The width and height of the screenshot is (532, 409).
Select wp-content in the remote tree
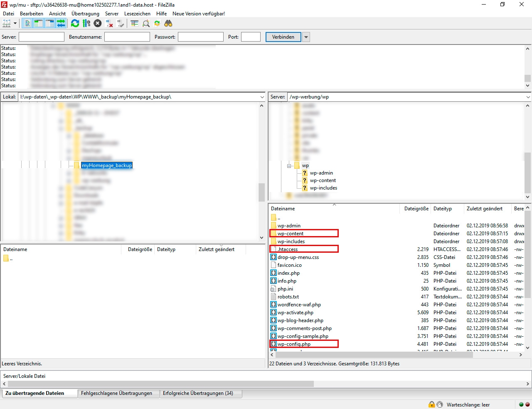pyautogui.click(x=323, y=180)
